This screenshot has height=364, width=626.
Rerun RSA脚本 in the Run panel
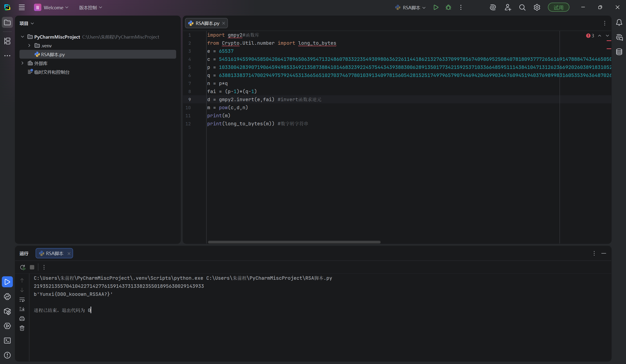(23, 267)
